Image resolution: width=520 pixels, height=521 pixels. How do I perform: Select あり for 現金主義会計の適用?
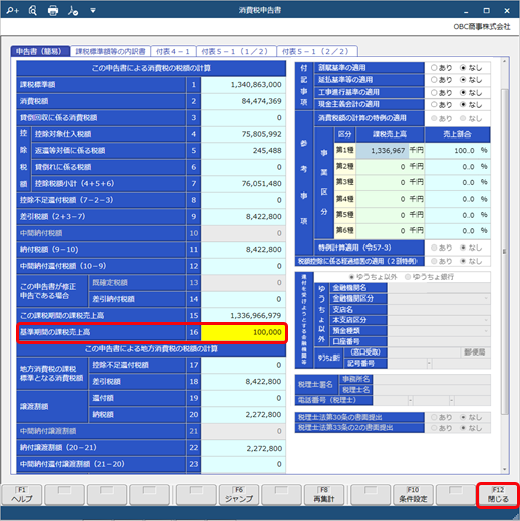click(434, 104)
